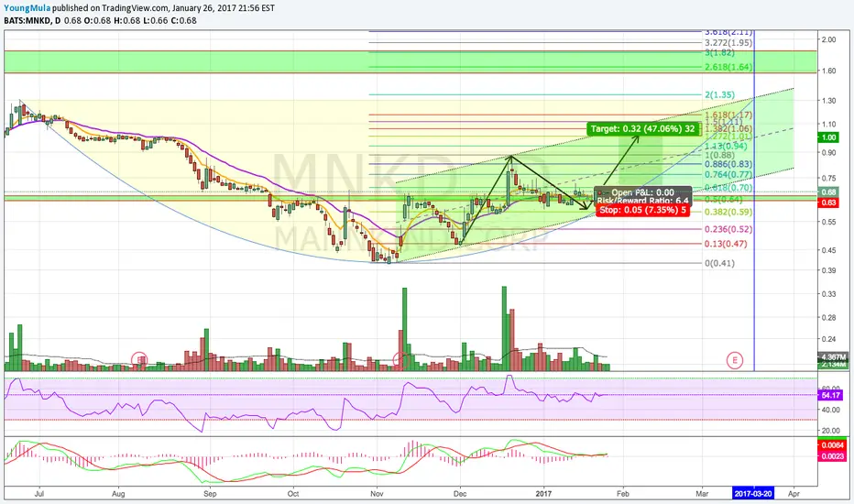The width and height of the screenshot is (854, 504).
Task: Click the Dec label on the time axis
Action: coord(460,494)
